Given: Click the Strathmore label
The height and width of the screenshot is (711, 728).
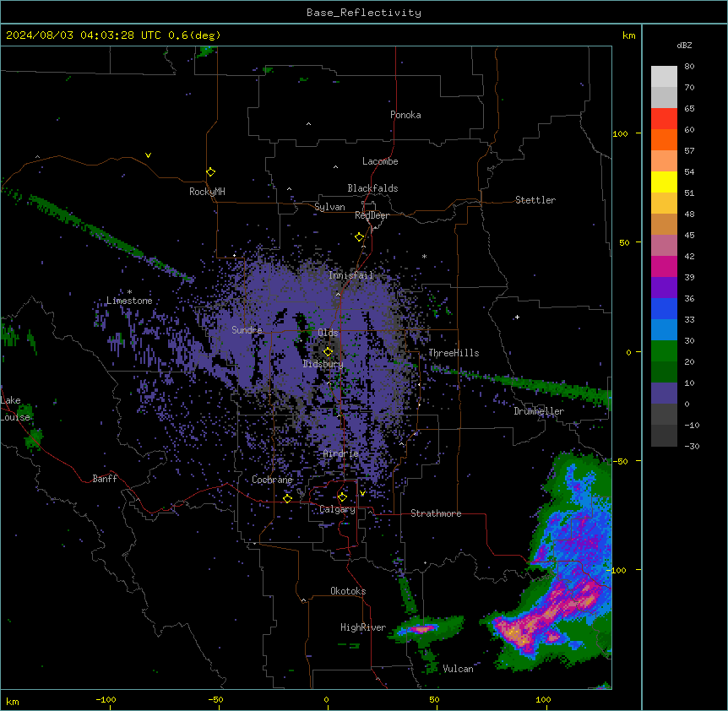Looking at the screenshot, I should (436, 513).
